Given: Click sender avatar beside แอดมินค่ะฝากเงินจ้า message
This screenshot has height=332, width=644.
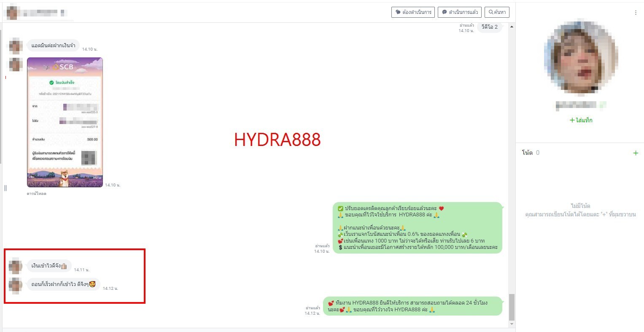Looking at the screenshot, I should point(16,46).
